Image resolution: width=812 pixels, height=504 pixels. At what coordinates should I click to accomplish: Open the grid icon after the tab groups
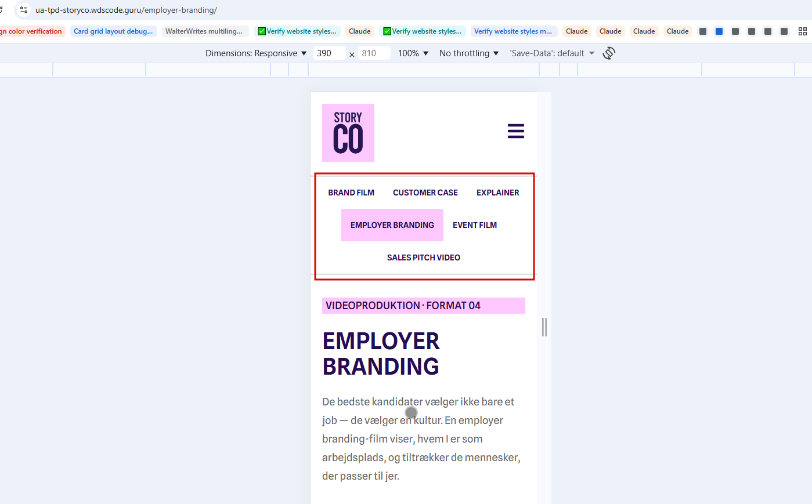point(803,31)
